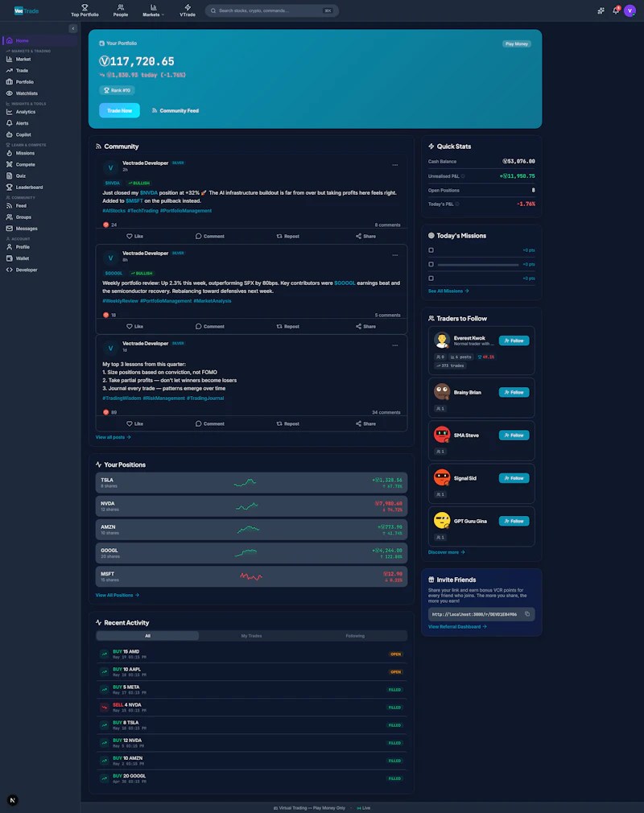Follow Everest Kwok

click(x=514, y=340)
